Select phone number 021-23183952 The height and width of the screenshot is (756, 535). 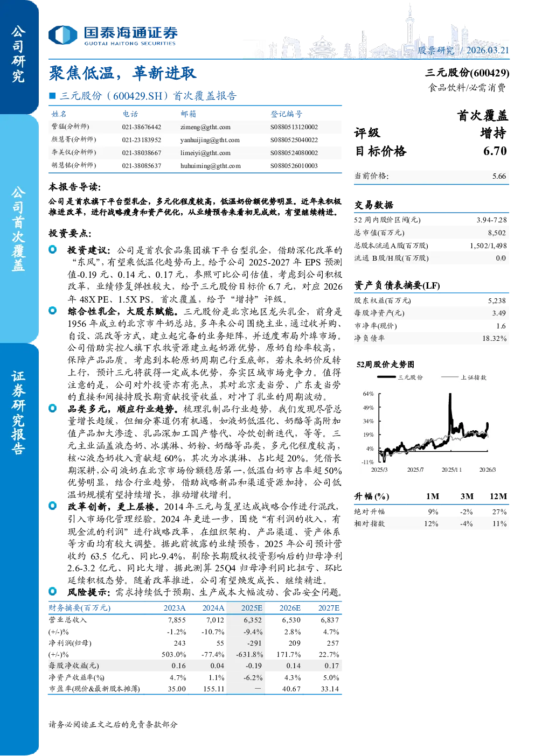142,140
